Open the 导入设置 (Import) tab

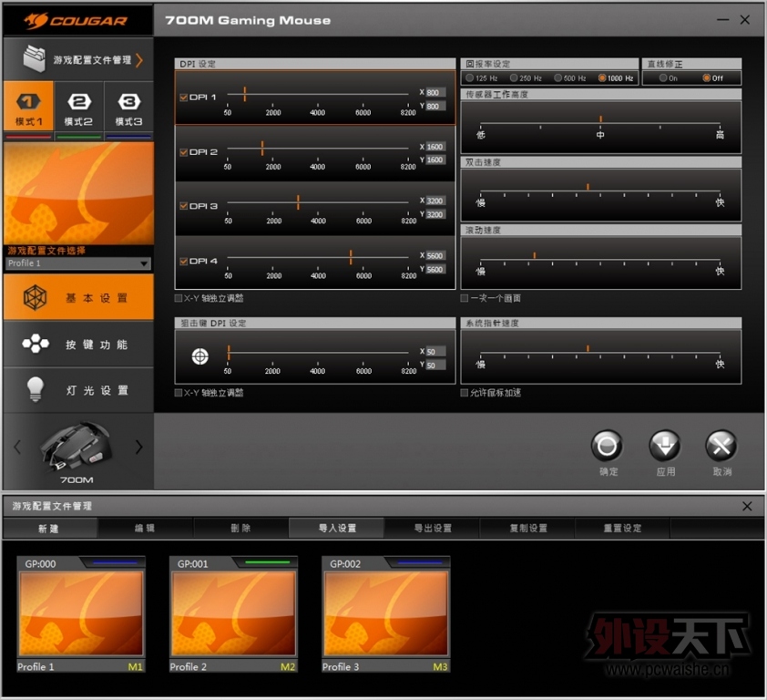(336, 528)
